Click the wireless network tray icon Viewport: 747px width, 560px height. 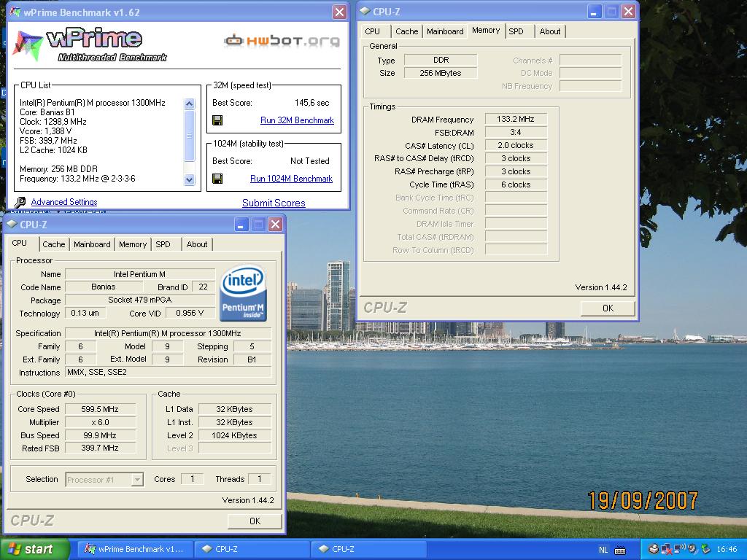point(679,548)
